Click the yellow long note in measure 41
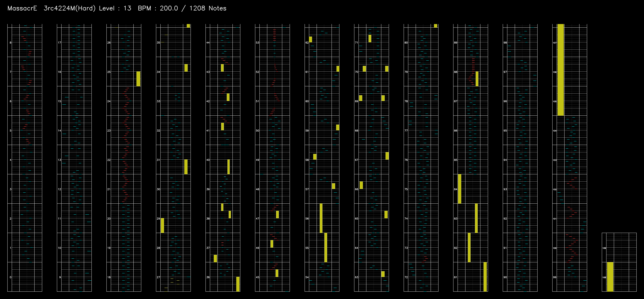The image size is (644, 299). (x=222, y=127)
